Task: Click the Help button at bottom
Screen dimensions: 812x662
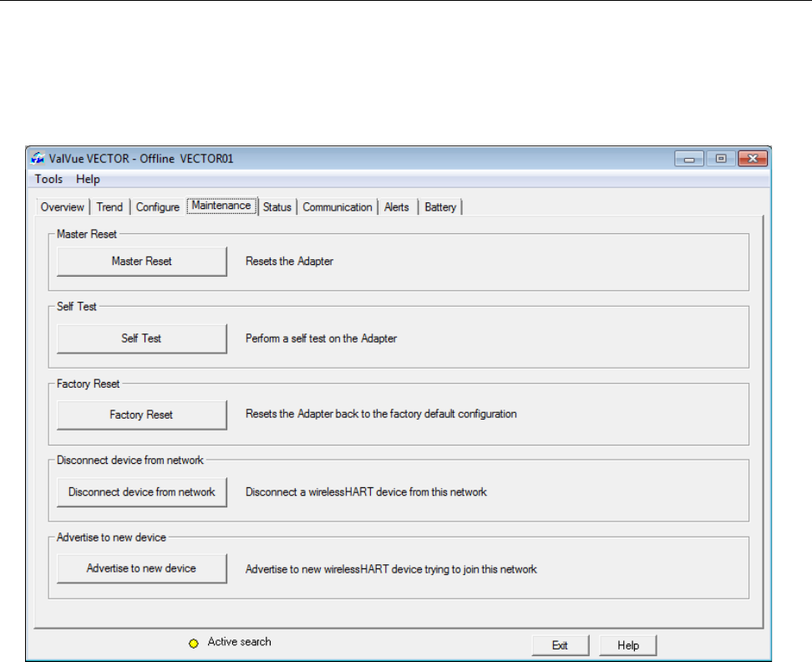Action: tap(628, 645)
